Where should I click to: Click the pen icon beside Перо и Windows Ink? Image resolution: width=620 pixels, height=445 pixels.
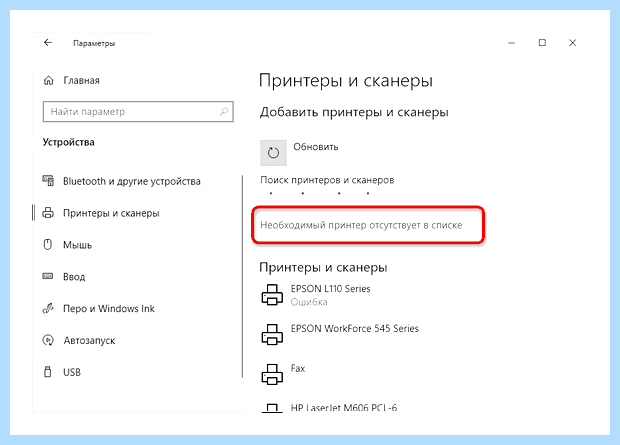tap(48, 308)
